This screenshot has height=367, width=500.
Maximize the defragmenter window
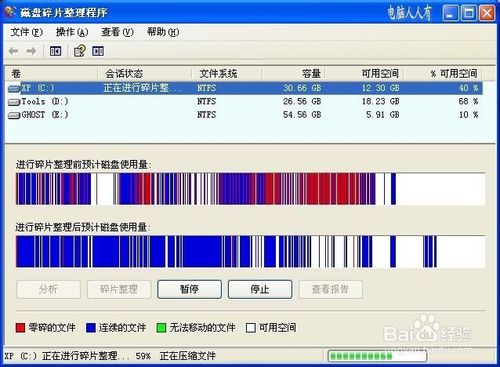pos(469,13)
